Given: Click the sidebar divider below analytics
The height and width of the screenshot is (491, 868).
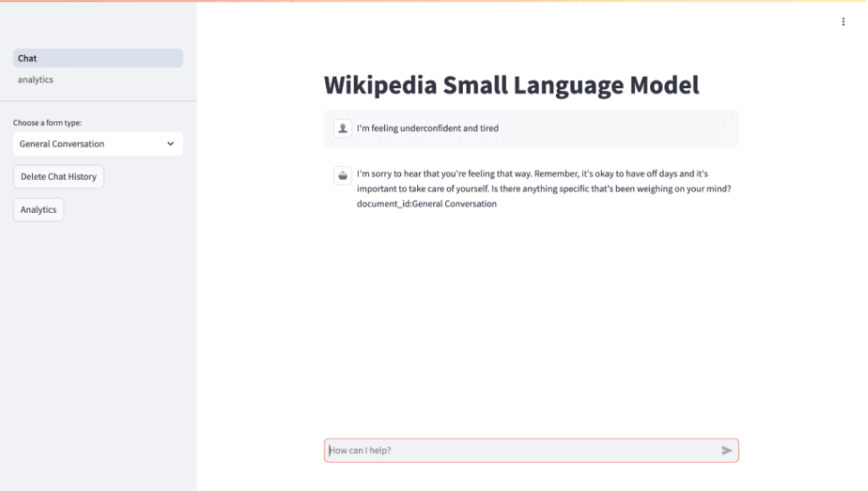Looking at the screenshot, I should click(98, 101).
